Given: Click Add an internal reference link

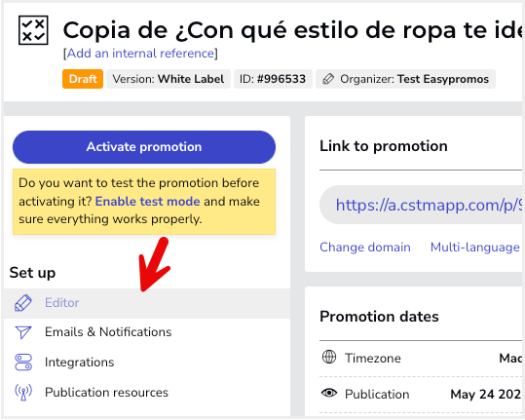Looking at the screenshot, I should pos(140,54).
